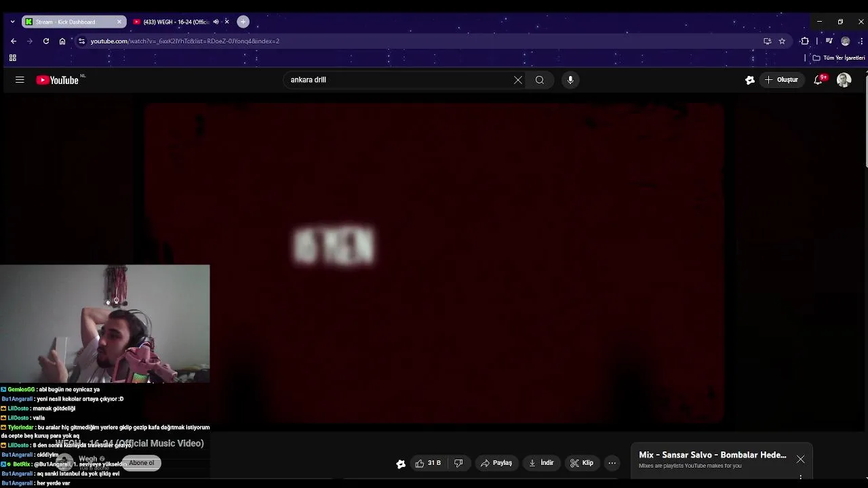Close the WEGH YouTube tab
The image size is (868, 488).
tap(227, 22)
